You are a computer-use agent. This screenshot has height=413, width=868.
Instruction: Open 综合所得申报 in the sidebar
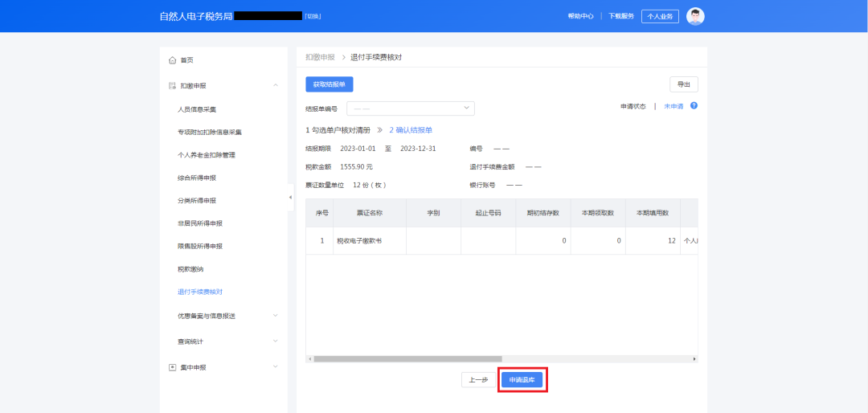click(x=197, y=178)
